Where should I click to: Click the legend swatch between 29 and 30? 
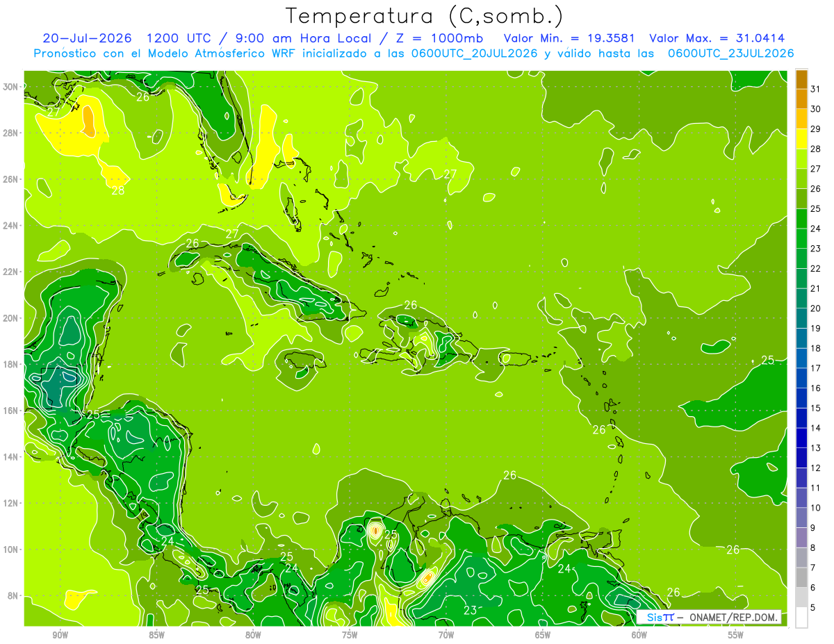[x=801, y=119]
